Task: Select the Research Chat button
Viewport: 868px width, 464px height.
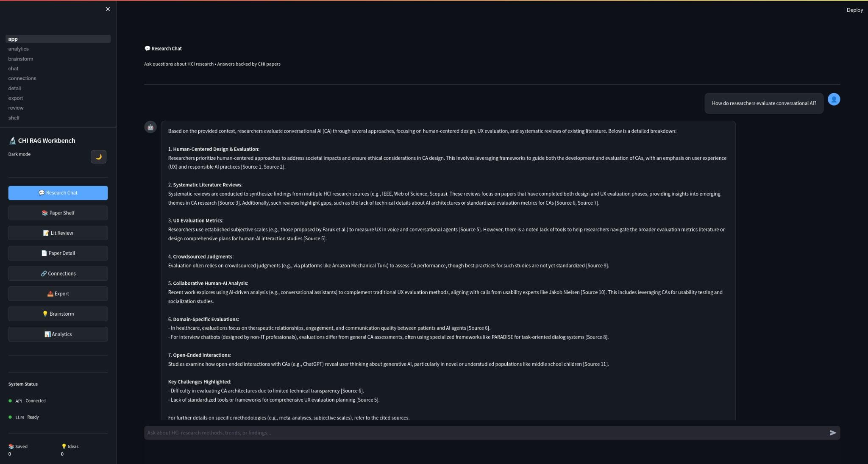Action: [x=58, y=193]
